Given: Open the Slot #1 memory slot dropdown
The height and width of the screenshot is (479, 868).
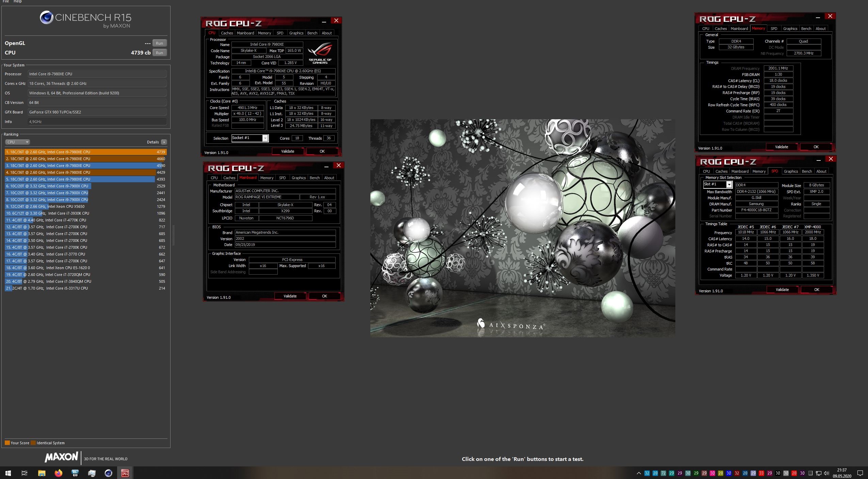Looking at the screenshot, I should pos(718,184).
